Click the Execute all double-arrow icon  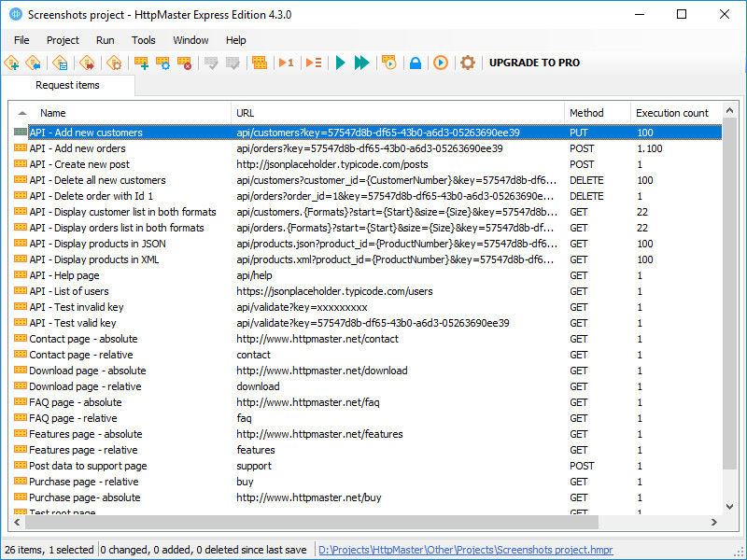(362, 63)
